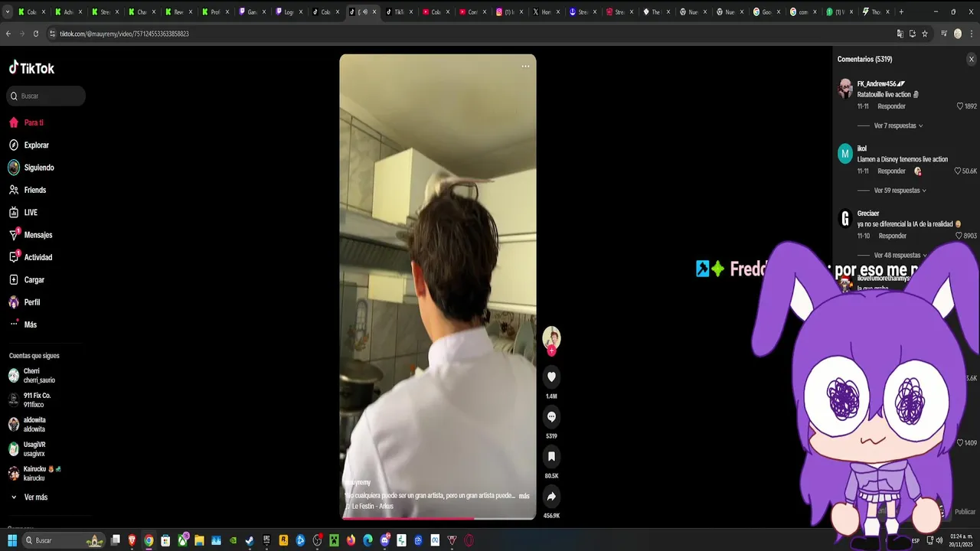Click the taskbar Buscar search box
Screen dimensions: 980x551
tap(64, 540)
